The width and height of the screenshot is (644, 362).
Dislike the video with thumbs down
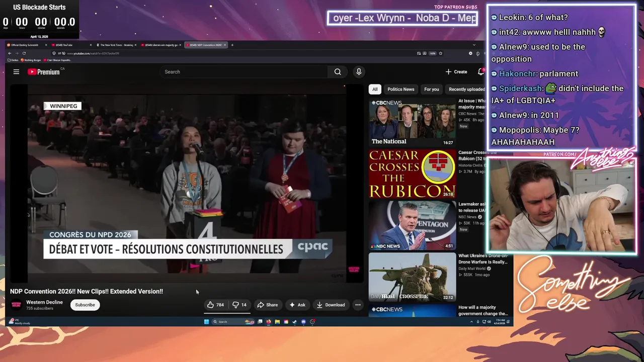click(x=239, y=305)
